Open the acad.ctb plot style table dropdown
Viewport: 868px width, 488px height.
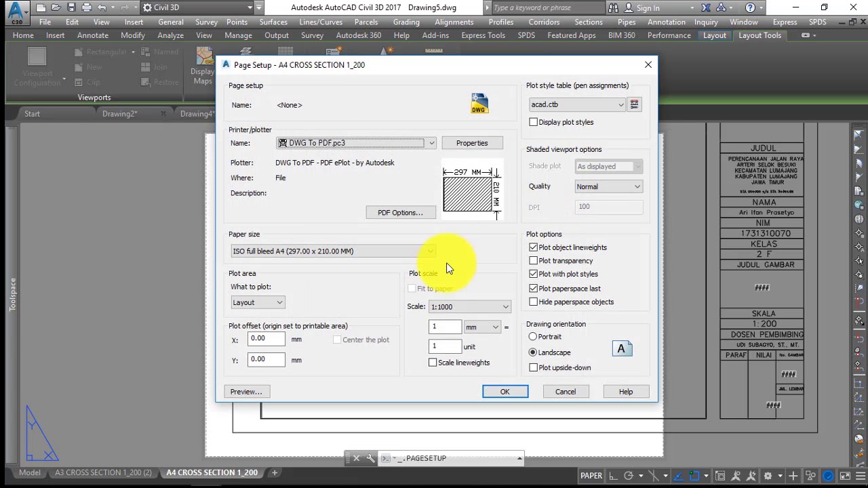[577, 104]
